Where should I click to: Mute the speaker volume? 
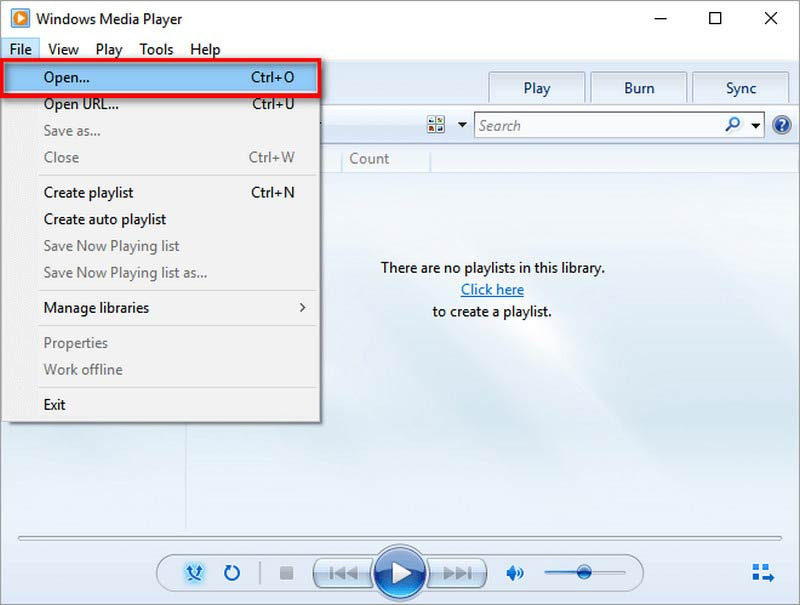tap(515, 573)
